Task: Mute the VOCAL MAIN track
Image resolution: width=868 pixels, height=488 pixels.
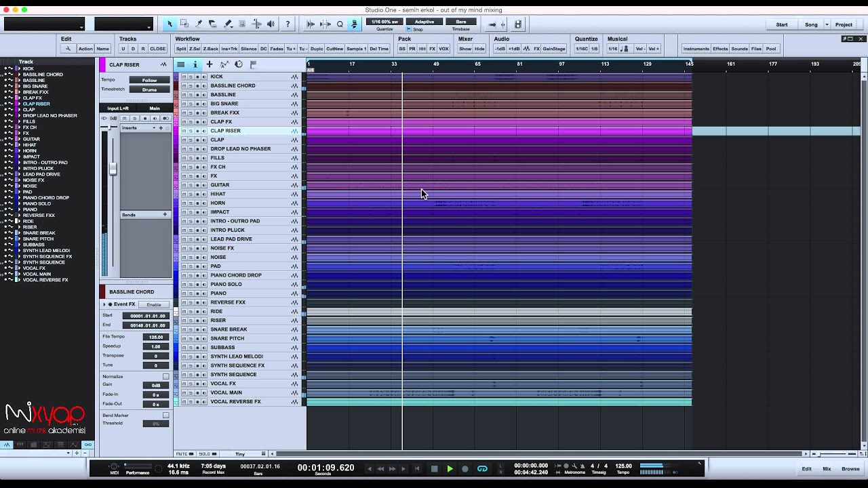Action: pos(184,392)
